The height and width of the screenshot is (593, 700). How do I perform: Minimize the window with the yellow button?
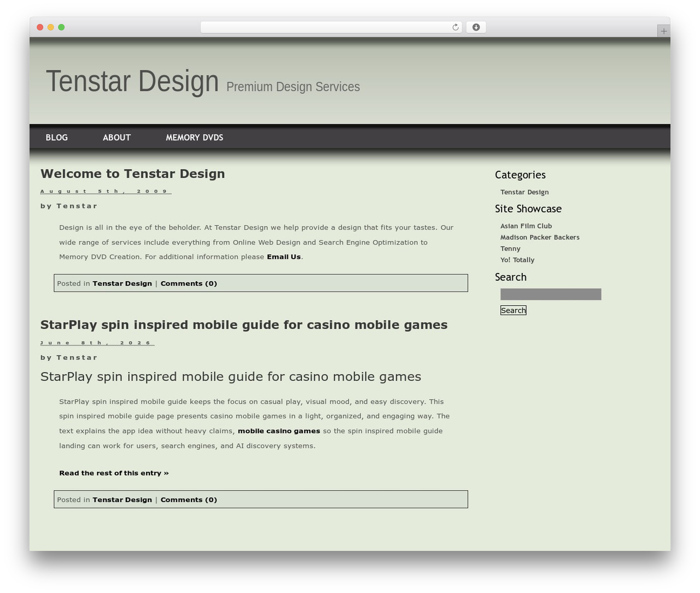point(51,27)
